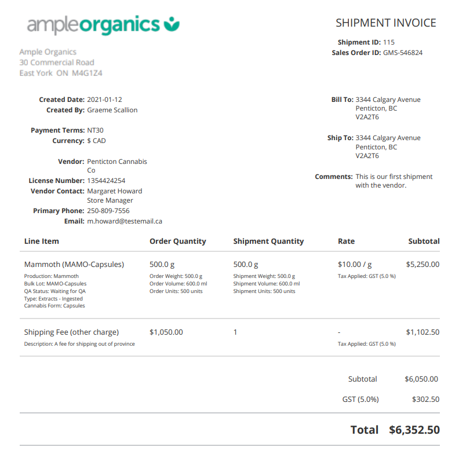Click the Shipment Quantity column header

click(268, 241)
